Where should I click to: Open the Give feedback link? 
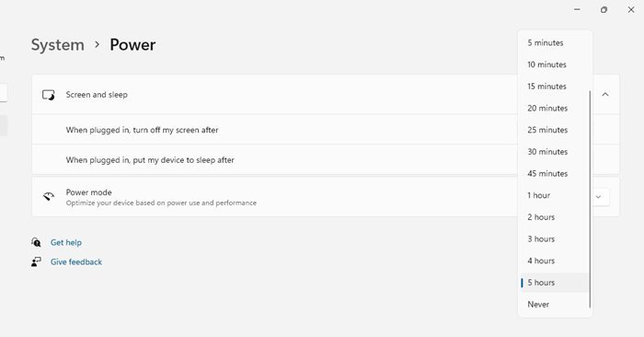[76, 261]
